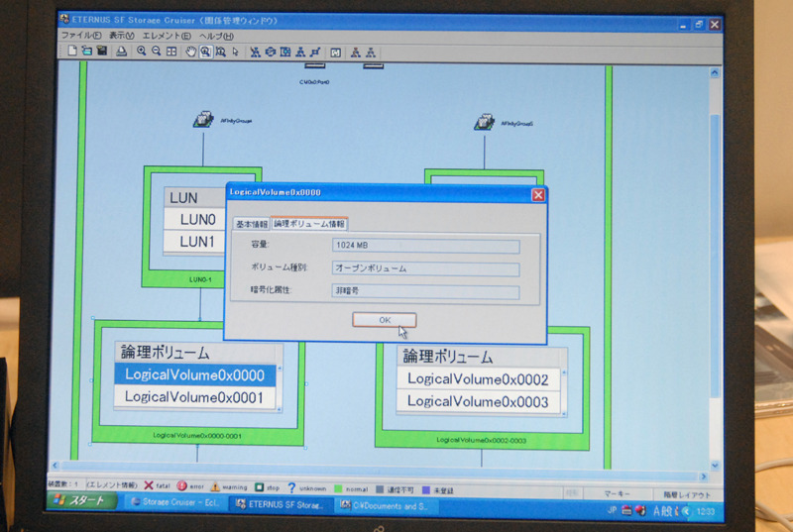Click the circular layout toolbar icon
Viewport: 793px width, 532px height.
click(270, 53)
